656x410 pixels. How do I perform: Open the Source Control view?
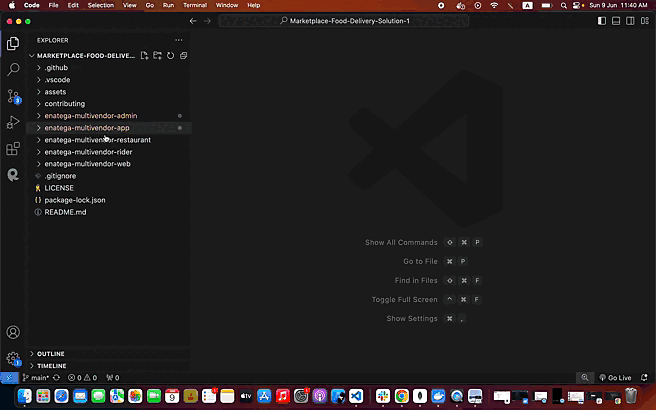coord(13,96)
